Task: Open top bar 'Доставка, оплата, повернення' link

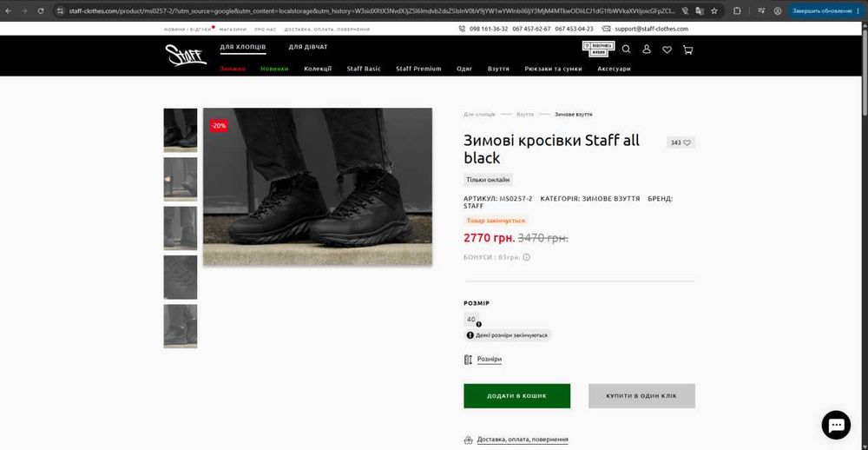Action: (x=327, y=30)
